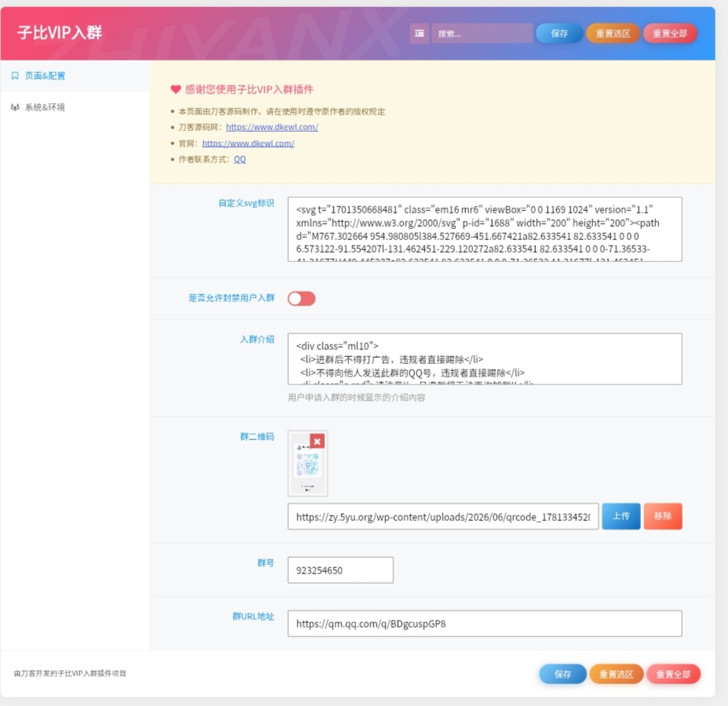Click the 子比VIP入群 header title
Image resolution: width=728 pixels, height=706 pixels.
60,33
